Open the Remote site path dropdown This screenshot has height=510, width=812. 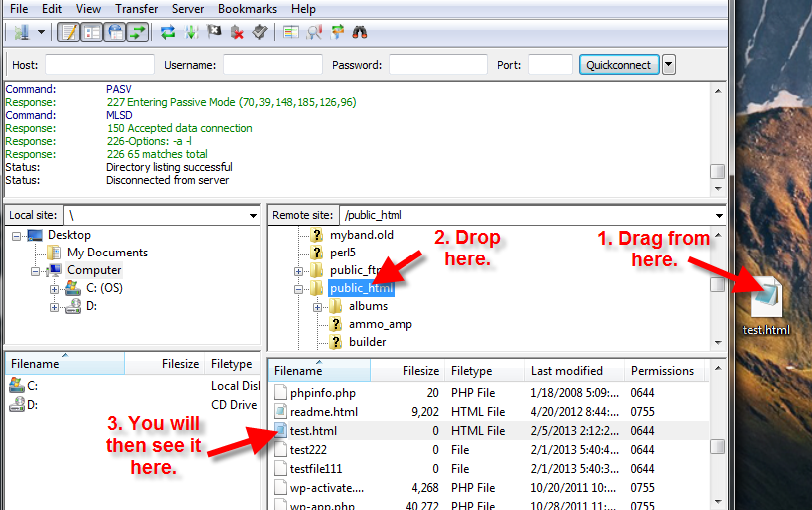(718, 215)
